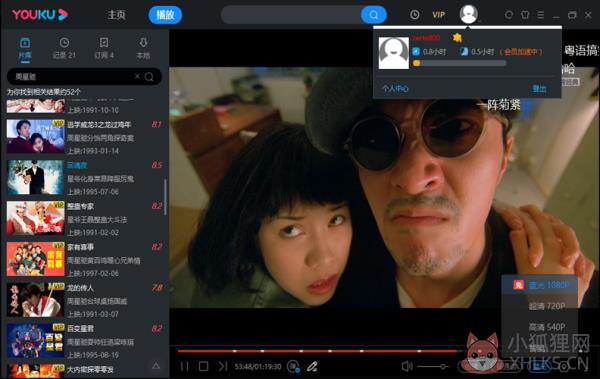
Task: Click the playback time 53:48/01:19:30
Action: click(x=258, y=367)
